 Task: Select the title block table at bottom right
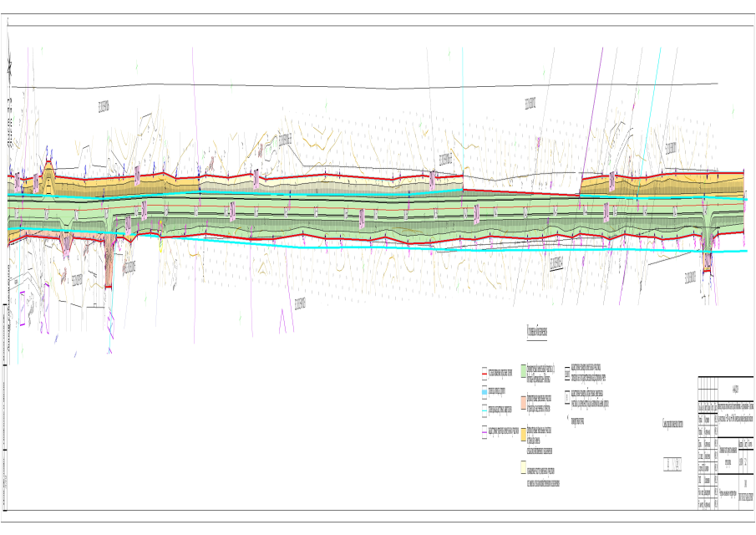pos(725,442)
